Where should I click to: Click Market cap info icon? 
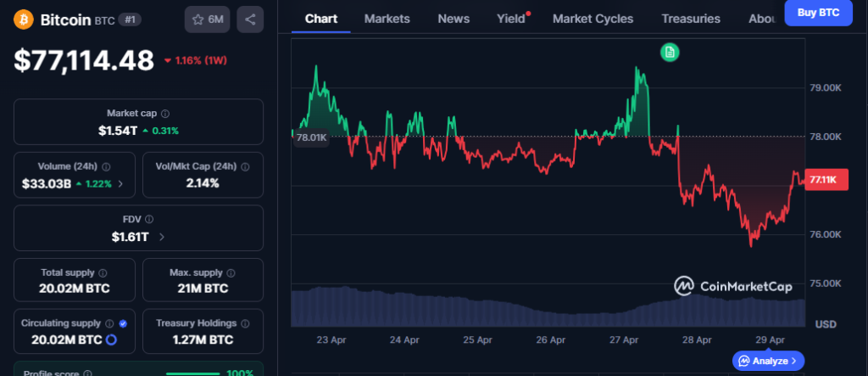(x=165, y=113)
